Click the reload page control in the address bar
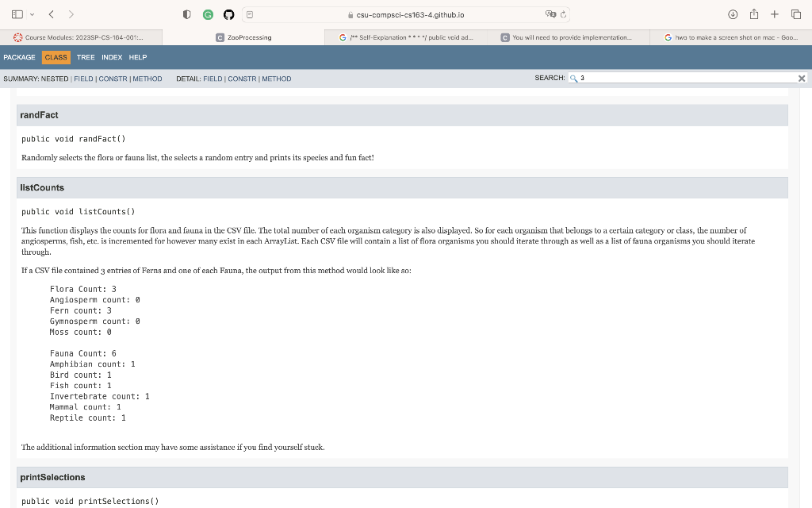Viewport: 812px width, 508px height. tap(565, 13)
